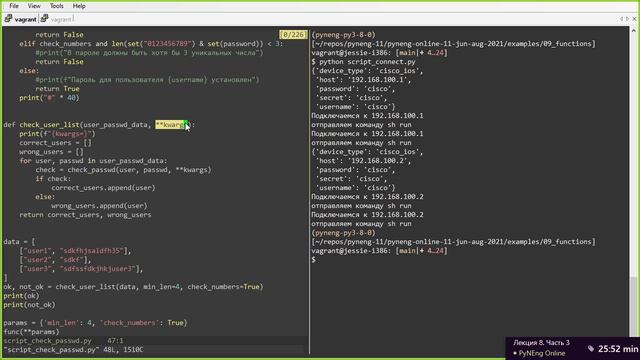Open the File menu
The image size is (640, 360).
click(14, 6)
